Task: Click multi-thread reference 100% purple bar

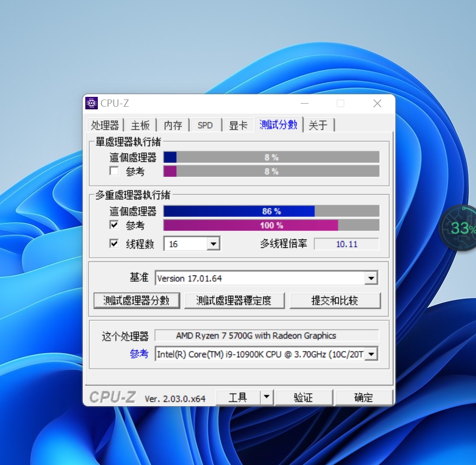Action: 272,225
